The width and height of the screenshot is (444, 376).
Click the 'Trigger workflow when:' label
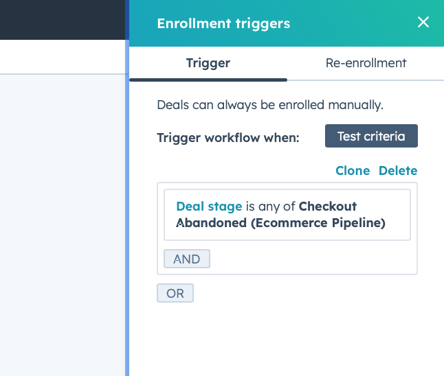[228, 138]
